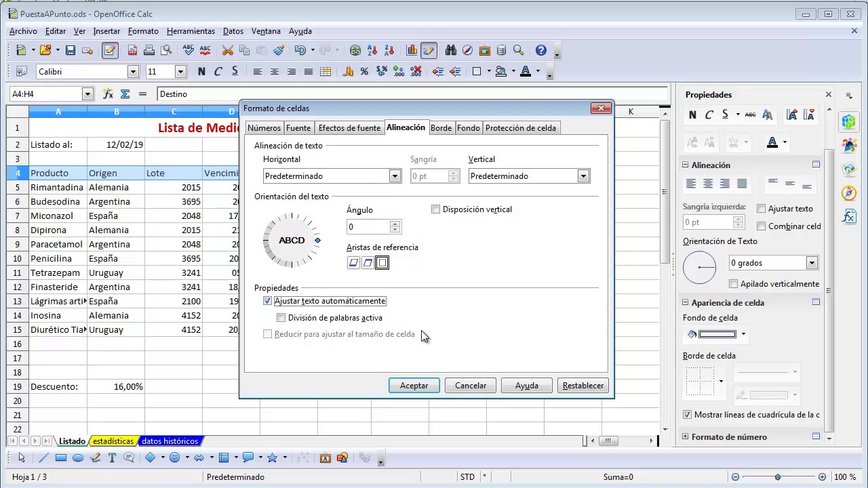Decrease indent toolbar icon
Viewport: 868px width, 488px height.
(438, 71)
